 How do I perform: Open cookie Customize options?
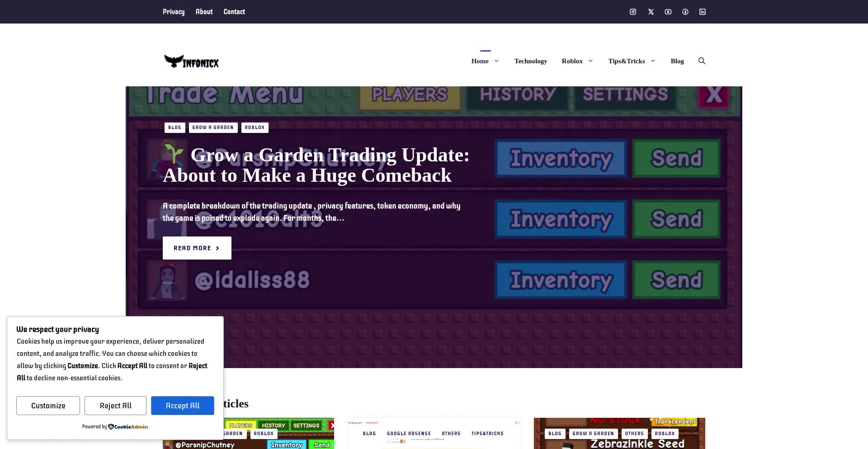48,406
